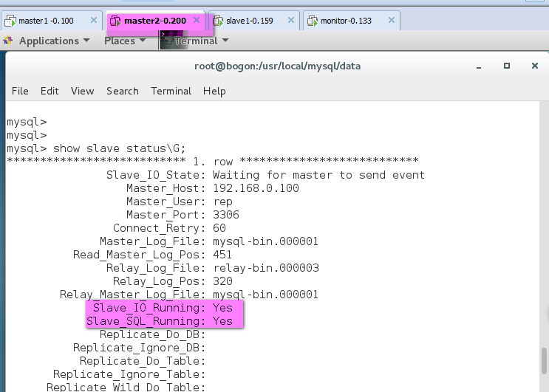Click the Slave_IO_Running Yes value
The width and height of the screenshot is (549, 392).
pos(222,308)
